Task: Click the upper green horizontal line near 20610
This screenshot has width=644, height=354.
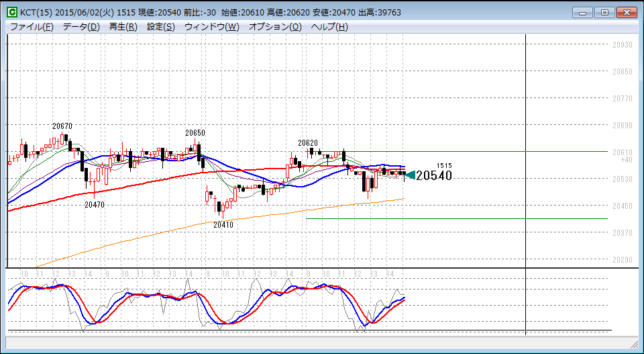Action: [x=457, y=151]
